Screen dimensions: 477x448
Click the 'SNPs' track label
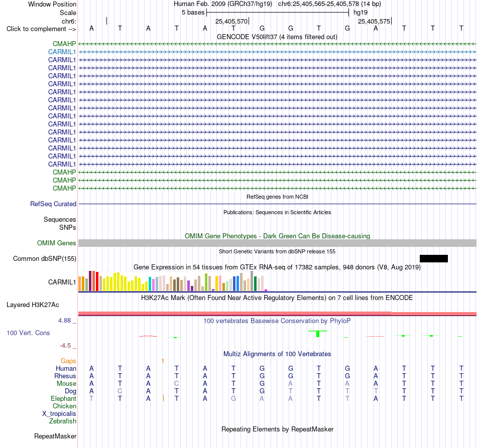tap(68, 228)
